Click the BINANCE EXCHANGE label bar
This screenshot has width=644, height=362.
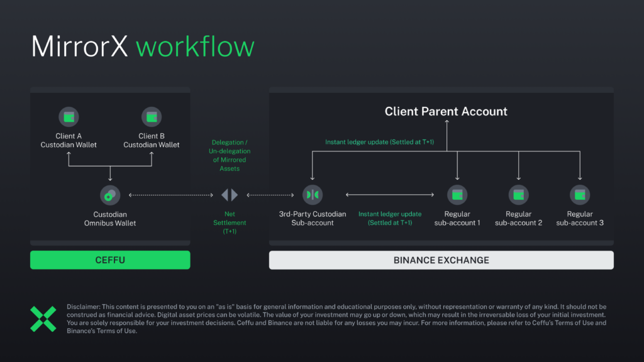coord(441,260)
